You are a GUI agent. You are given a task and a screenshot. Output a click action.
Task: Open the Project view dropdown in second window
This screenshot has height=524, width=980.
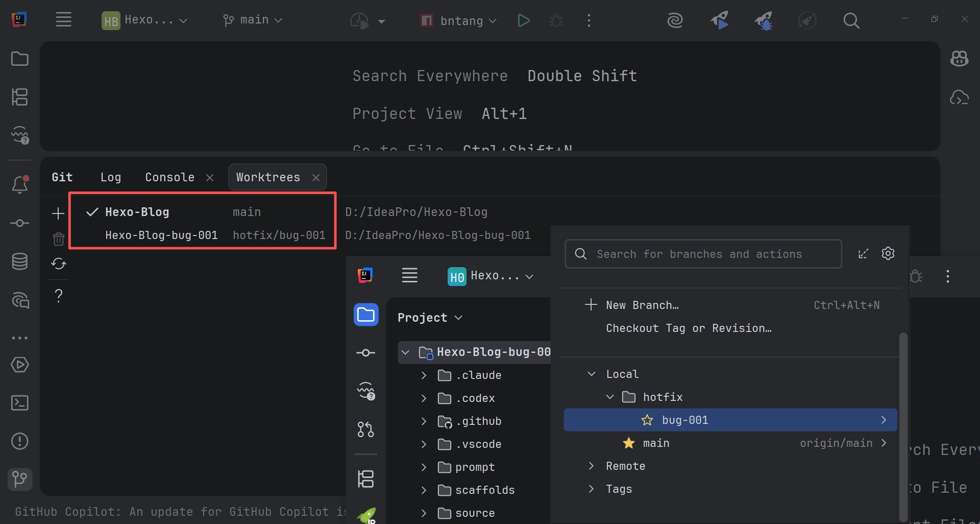pyautogui.click(x=430, y=318)
